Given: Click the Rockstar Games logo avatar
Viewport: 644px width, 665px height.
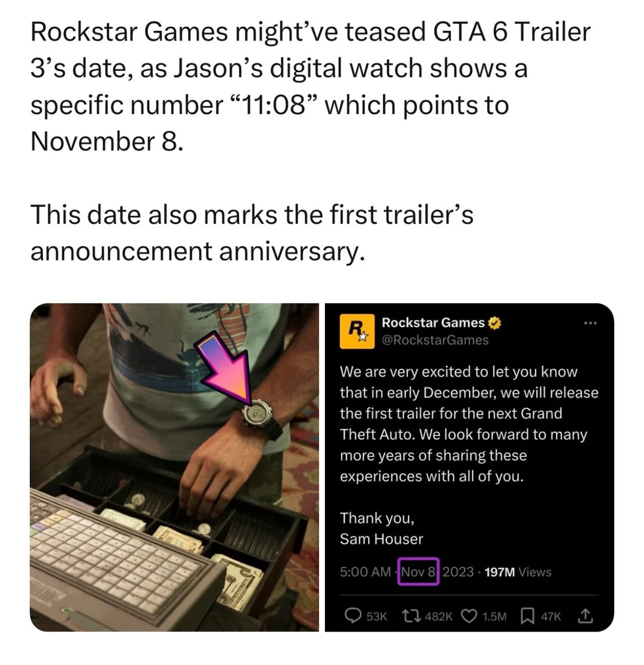Looking at the screenshot, I should tap(357, 331).
